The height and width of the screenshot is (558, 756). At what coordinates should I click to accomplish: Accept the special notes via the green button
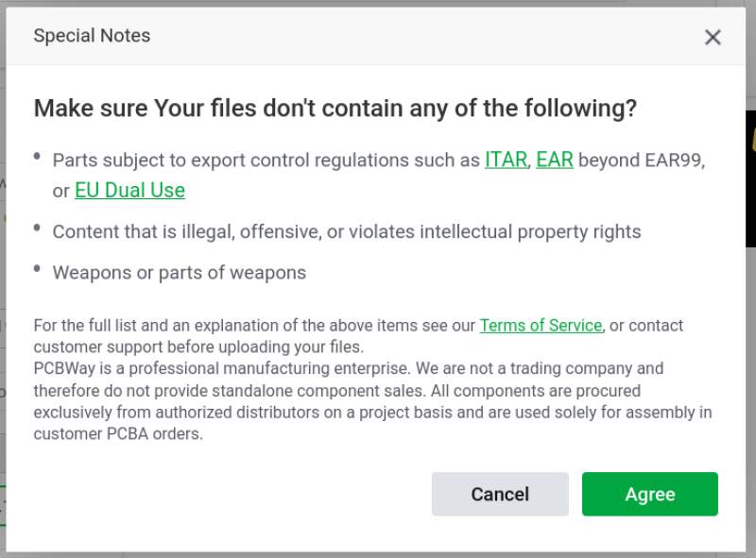(649, 494)
